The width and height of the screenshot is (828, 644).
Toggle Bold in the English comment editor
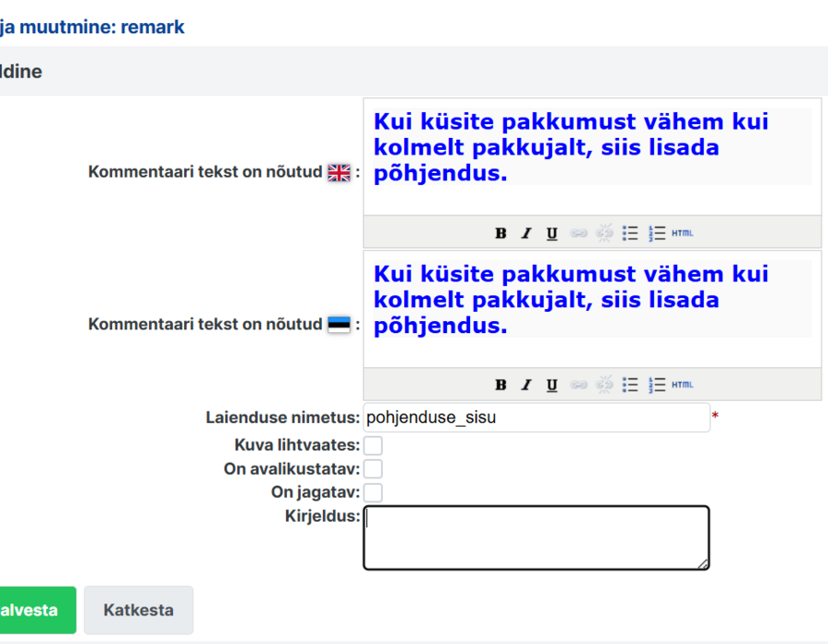(500, 233)
